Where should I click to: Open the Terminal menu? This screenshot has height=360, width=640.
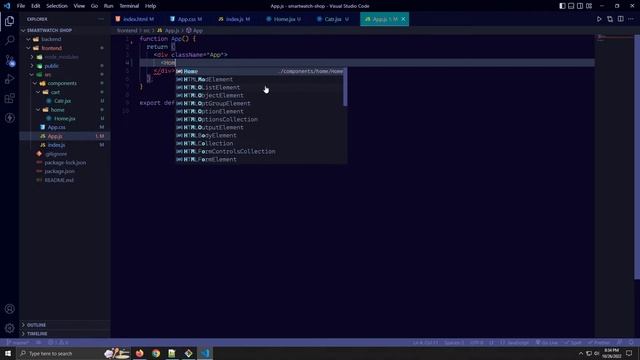(x=129, y=6)
